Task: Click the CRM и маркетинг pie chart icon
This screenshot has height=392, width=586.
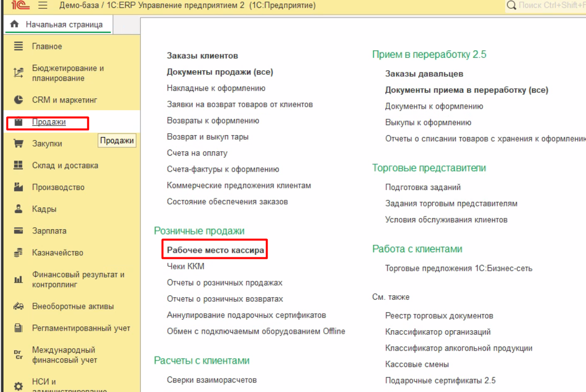Action: tap(18, 100)
